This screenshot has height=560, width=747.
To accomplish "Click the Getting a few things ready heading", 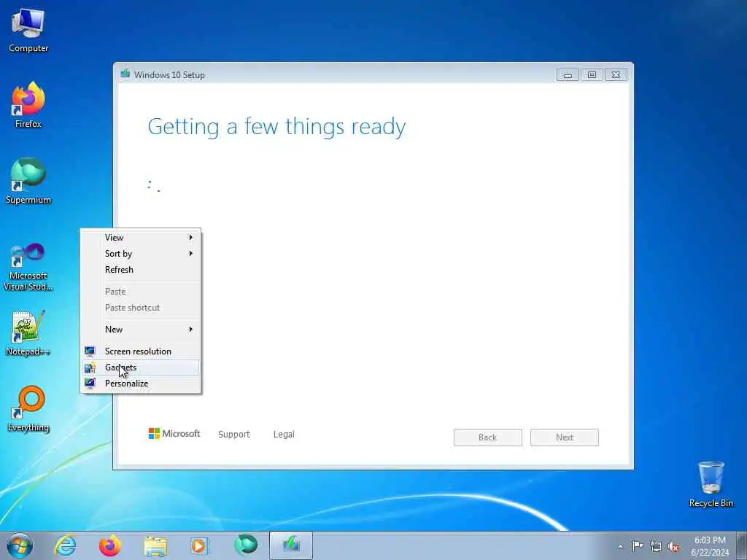I will point(276,127).
